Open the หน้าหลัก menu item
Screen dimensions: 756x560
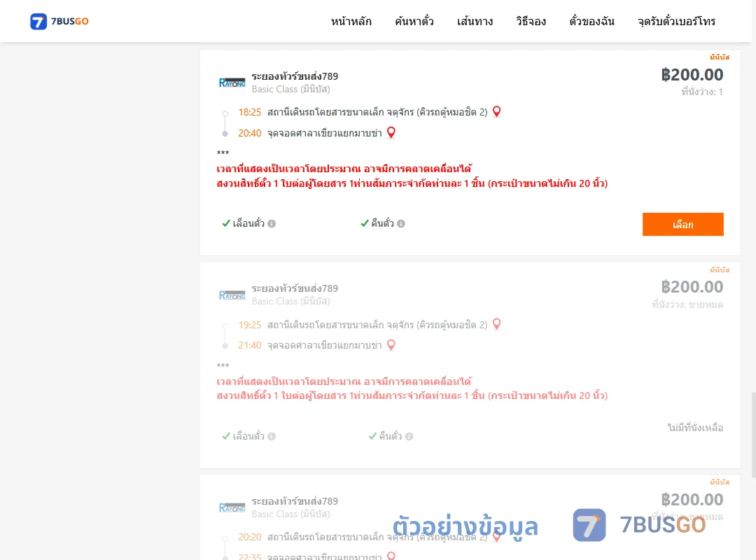pos(351,21)
